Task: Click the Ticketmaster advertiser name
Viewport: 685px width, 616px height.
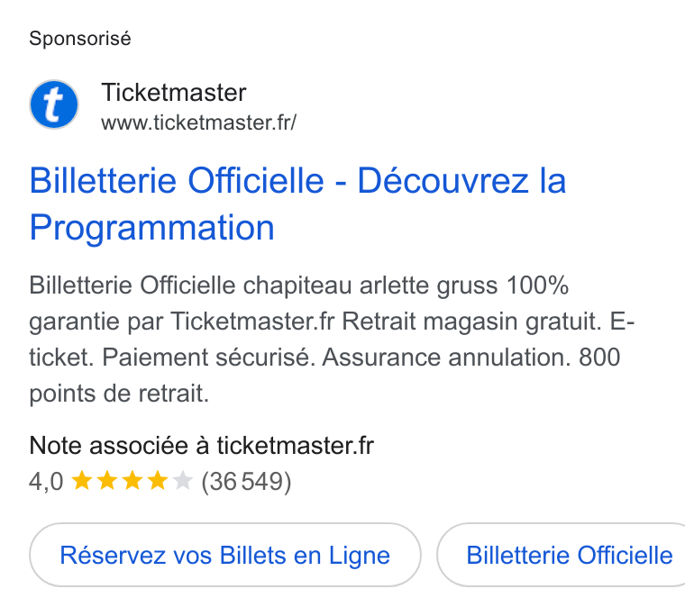Action: (x=174, y=93)
